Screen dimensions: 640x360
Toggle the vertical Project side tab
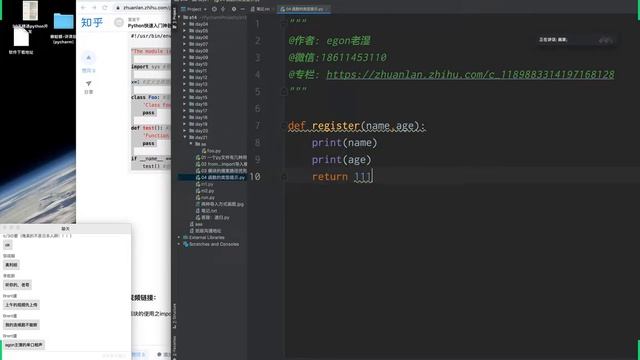click(x=175, y=18)
